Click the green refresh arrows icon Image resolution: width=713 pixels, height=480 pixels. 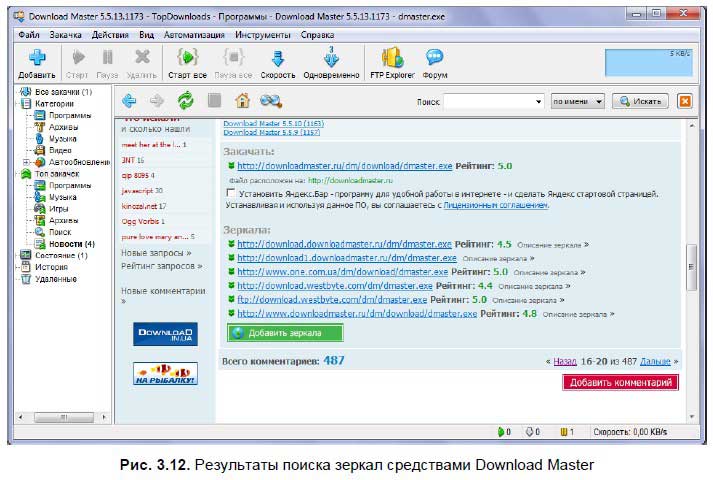[x=185, y=100]
